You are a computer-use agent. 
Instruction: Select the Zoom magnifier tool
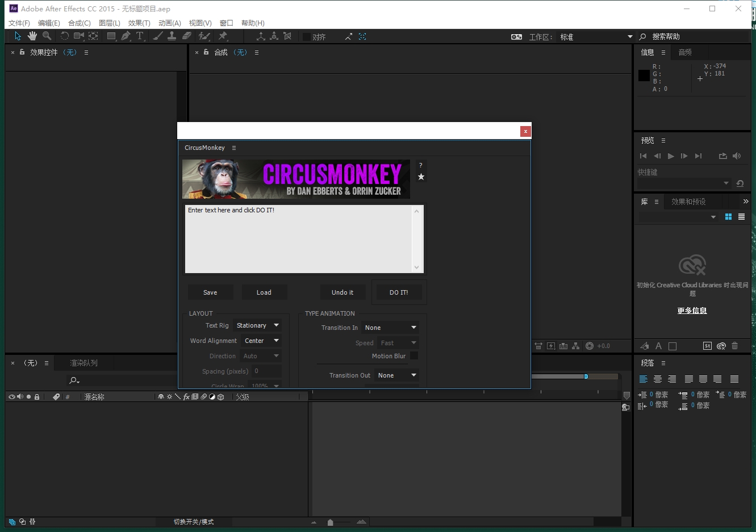[x=47, y=36]
